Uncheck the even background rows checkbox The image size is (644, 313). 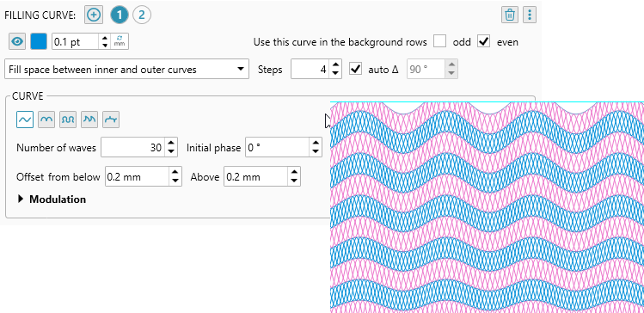(484, 41)
